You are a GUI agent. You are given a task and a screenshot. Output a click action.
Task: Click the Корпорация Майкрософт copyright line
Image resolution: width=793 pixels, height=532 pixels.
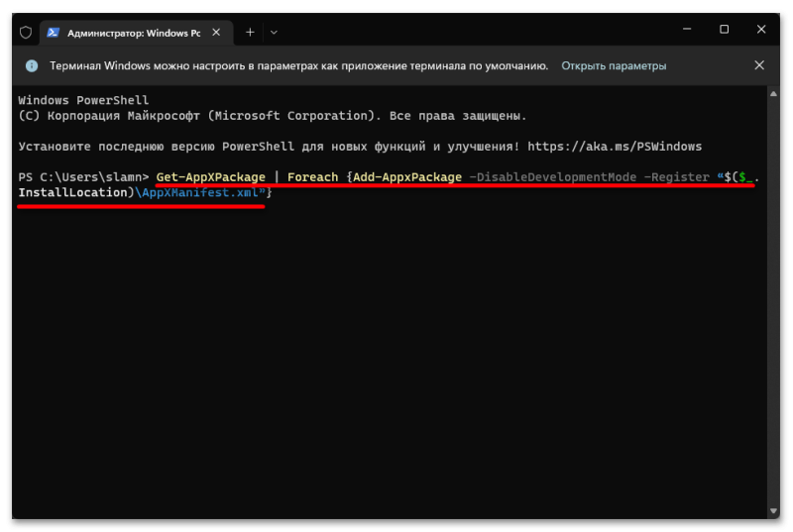click(x=272, y=116)
